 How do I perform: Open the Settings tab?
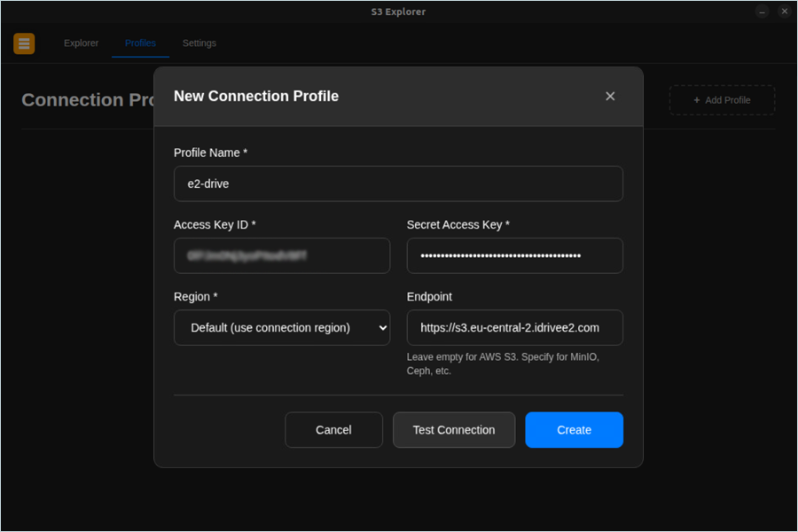(x=199, y=43)
